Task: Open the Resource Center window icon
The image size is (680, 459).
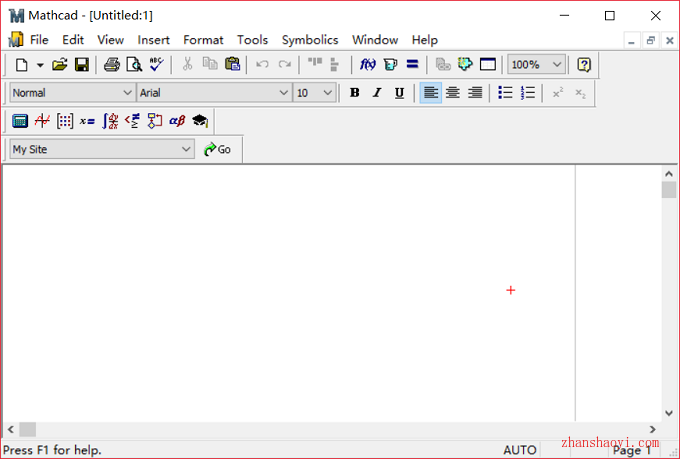Action: coord(488,65)
